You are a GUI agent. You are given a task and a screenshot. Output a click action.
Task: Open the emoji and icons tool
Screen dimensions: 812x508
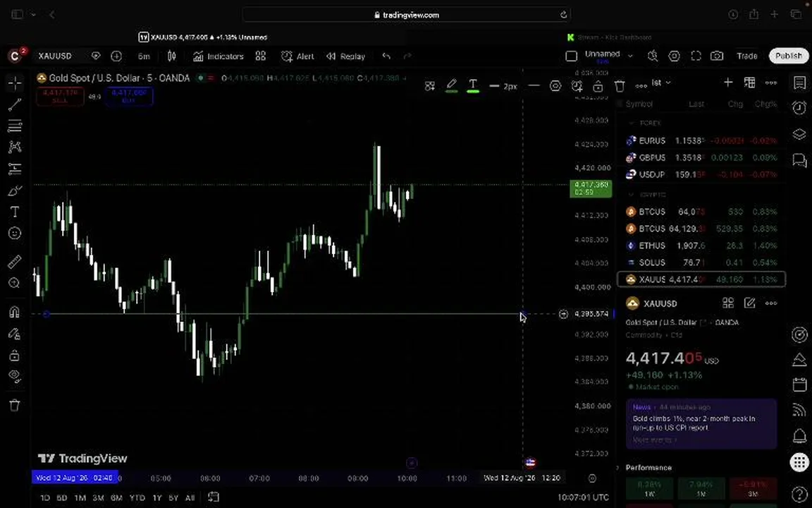point(15,234)
